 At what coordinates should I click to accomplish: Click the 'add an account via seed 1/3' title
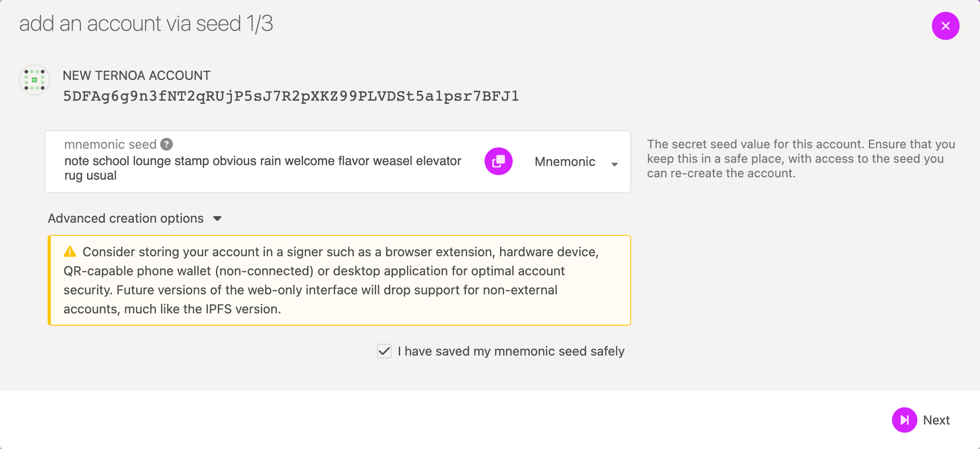(x=146, y=24)
